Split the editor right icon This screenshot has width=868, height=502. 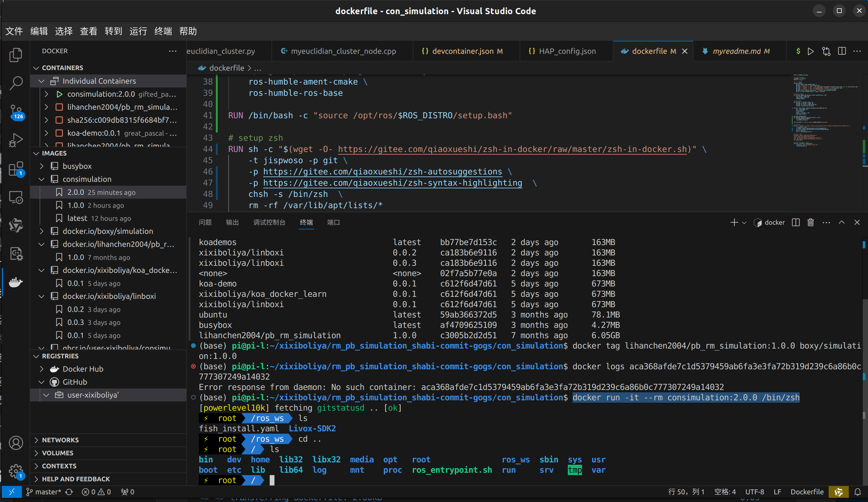click(x=842, y=51)
